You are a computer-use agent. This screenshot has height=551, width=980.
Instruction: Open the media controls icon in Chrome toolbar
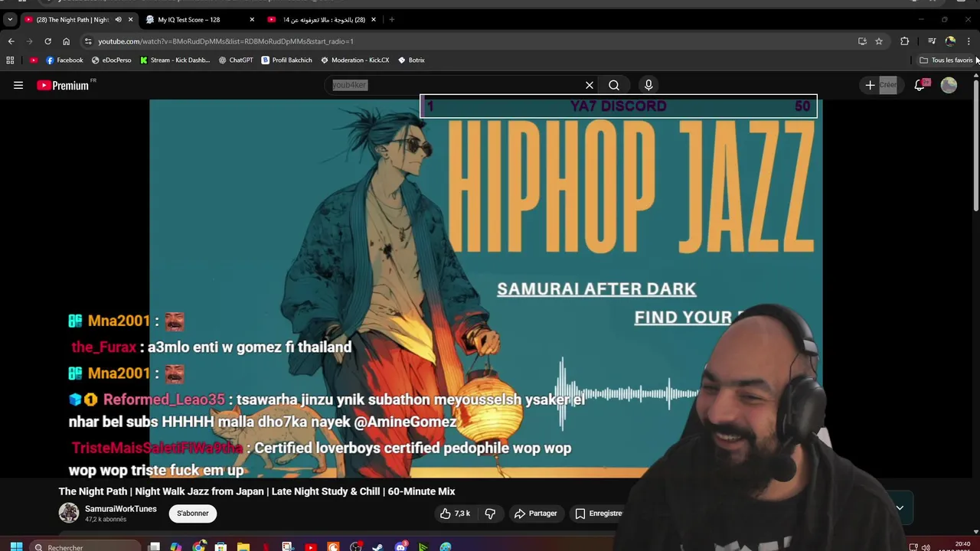click(932, 41)
